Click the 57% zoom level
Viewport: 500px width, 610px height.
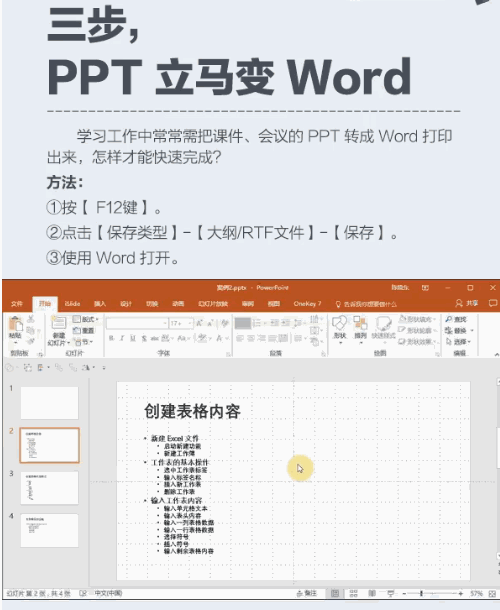coord(476,594)
